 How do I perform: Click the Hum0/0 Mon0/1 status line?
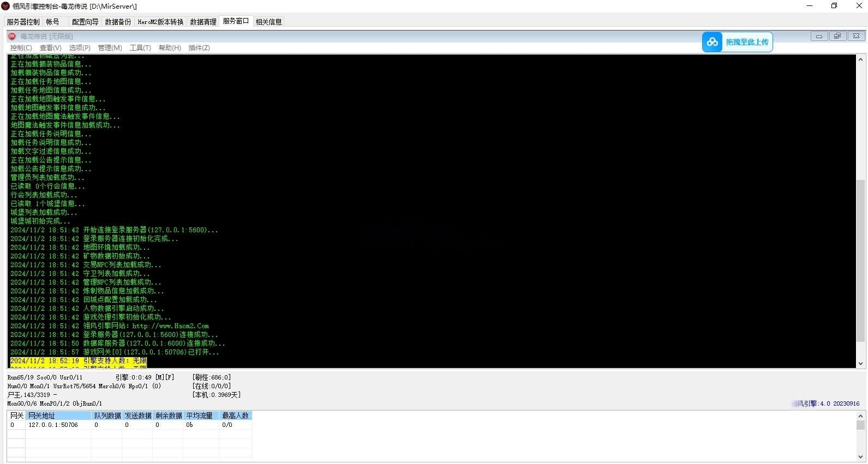click(x=84, y=386)
